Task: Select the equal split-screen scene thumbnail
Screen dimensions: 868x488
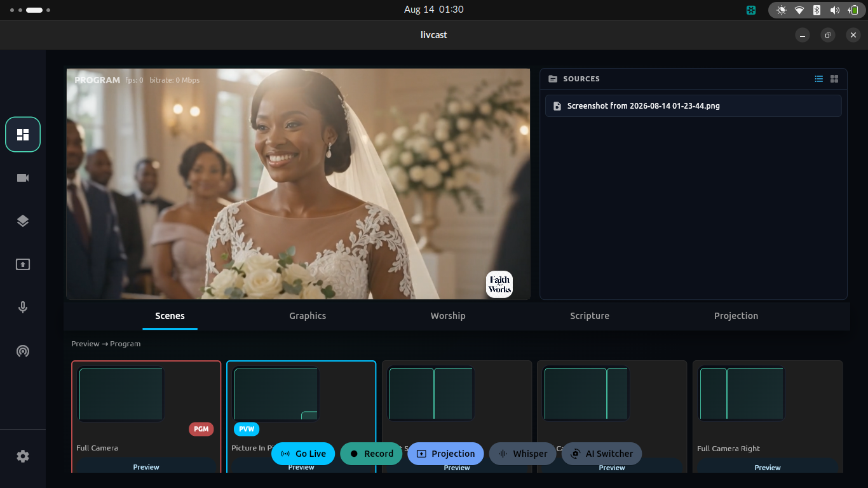Action: (x=431, y=394)
